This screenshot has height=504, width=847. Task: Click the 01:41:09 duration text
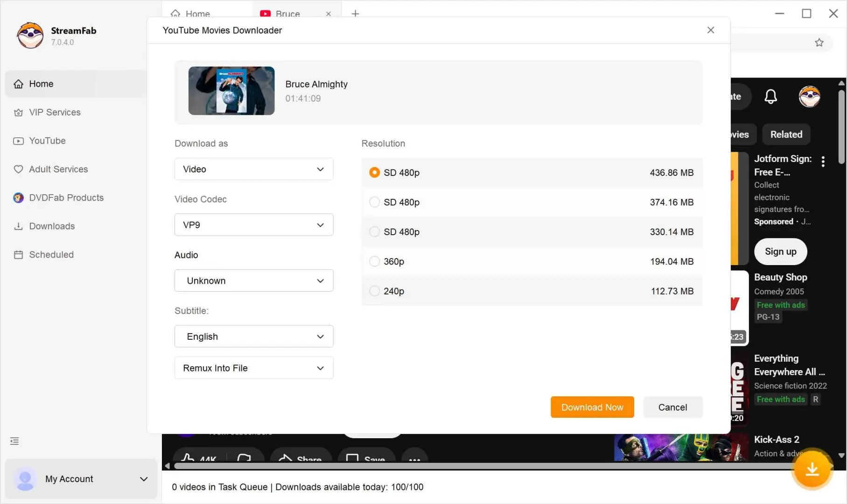click(x=303, y=98)
